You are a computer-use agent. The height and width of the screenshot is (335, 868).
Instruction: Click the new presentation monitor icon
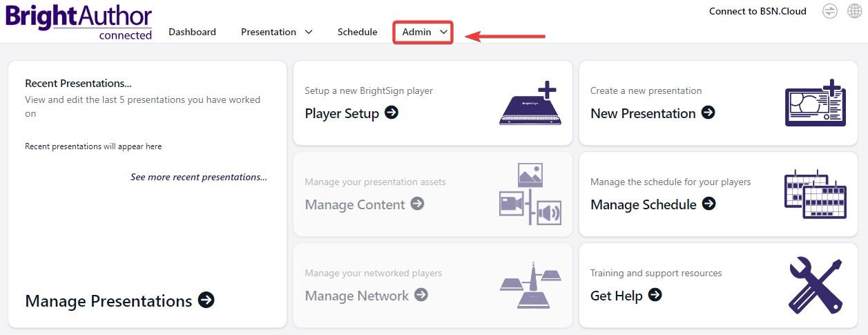click(816, 103)
